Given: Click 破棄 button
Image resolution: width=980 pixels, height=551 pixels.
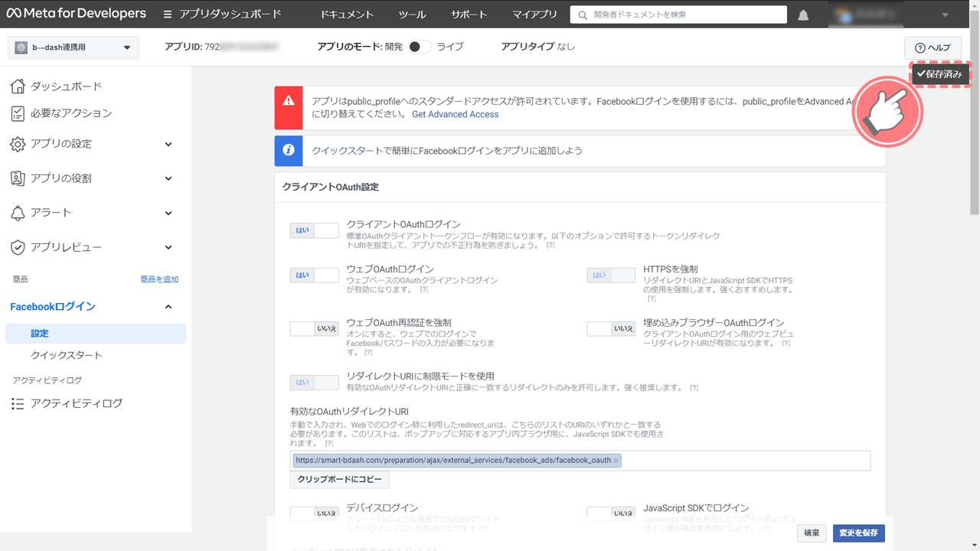Looking at the screenshot, I should coord(812,533).
